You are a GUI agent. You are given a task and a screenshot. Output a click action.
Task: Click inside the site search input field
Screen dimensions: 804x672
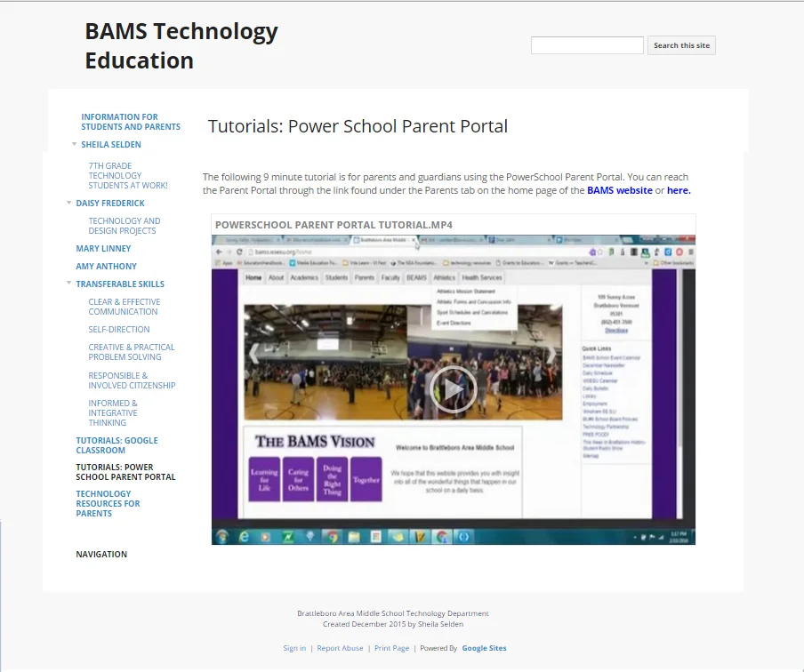click(x=587, y=44)
